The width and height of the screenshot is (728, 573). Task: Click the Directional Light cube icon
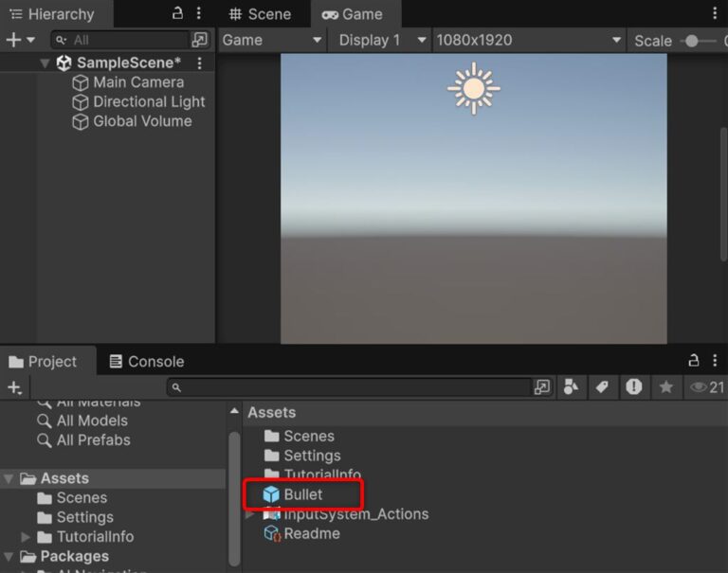tap(81, 102)
